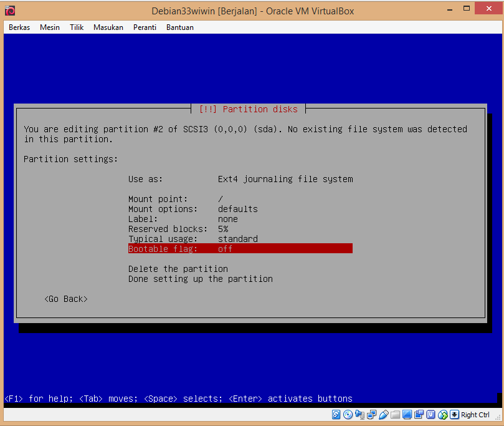The image size is (504, 426).
Task: Click the optical disc status icon
Action: [x=348, y=415]
